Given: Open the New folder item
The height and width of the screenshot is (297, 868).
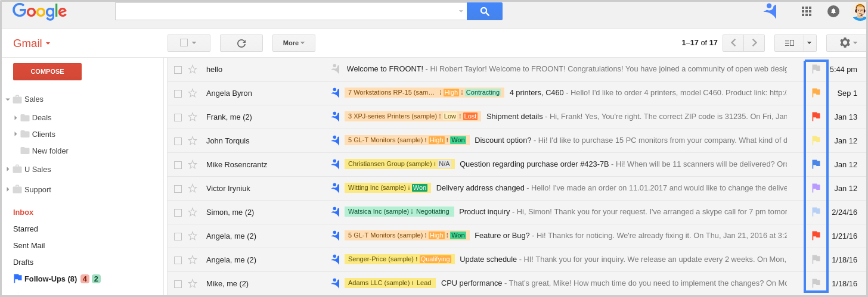Looking at the screenshot, I should (50, 151).
